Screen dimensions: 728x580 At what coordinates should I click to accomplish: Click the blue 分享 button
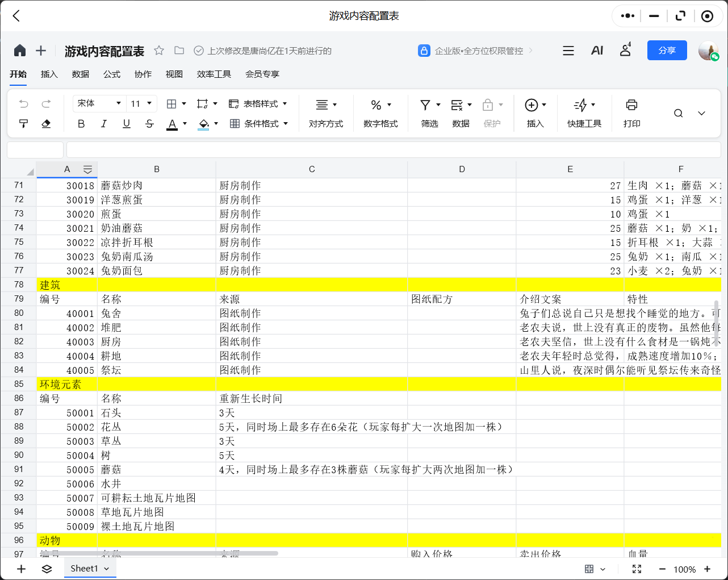click(x=667, y=51)
